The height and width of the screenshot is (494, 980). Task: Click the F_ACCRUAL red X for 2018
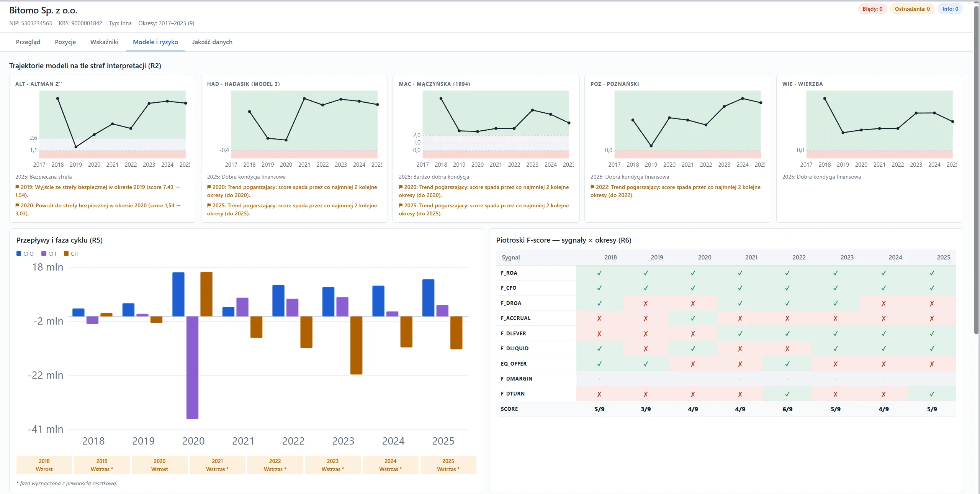click(x=599, y=318)
